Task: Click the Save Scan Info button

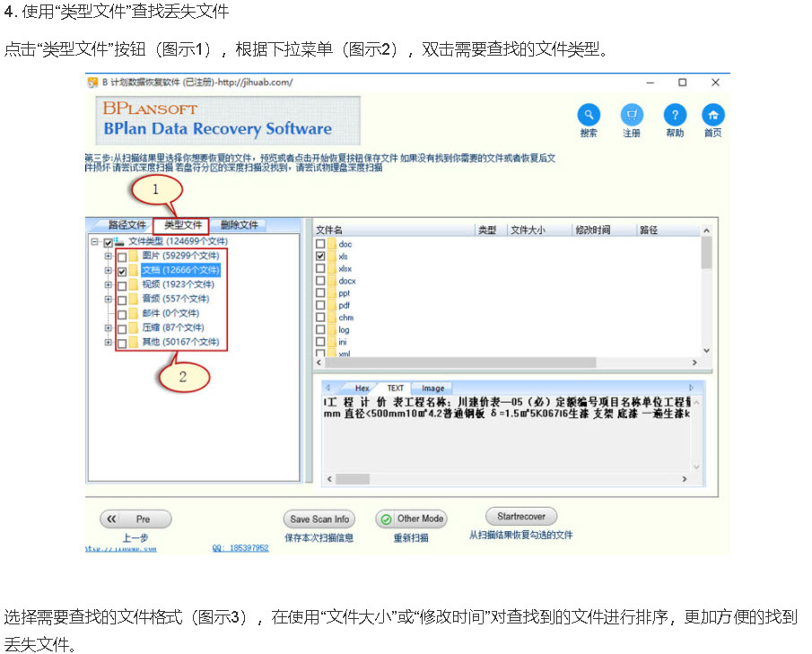Action: (x=319, y=519)
